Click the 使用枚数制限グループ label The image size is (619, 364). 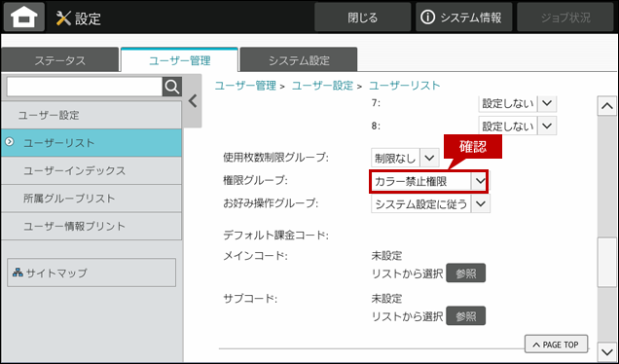click(x=275, y=158)
